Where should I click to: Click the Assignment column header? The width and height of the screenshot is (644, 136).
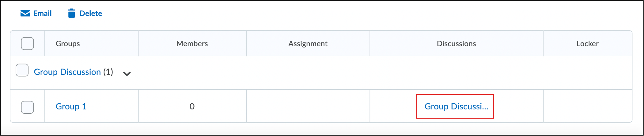308,44
